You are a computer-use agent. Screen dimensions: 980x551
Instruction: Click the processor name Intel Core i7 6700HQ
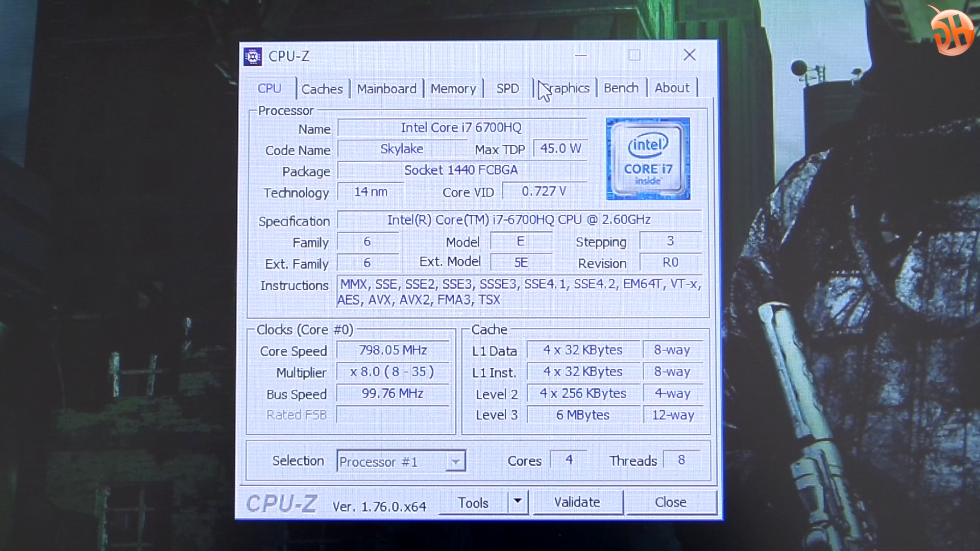(x=462, y=128)
